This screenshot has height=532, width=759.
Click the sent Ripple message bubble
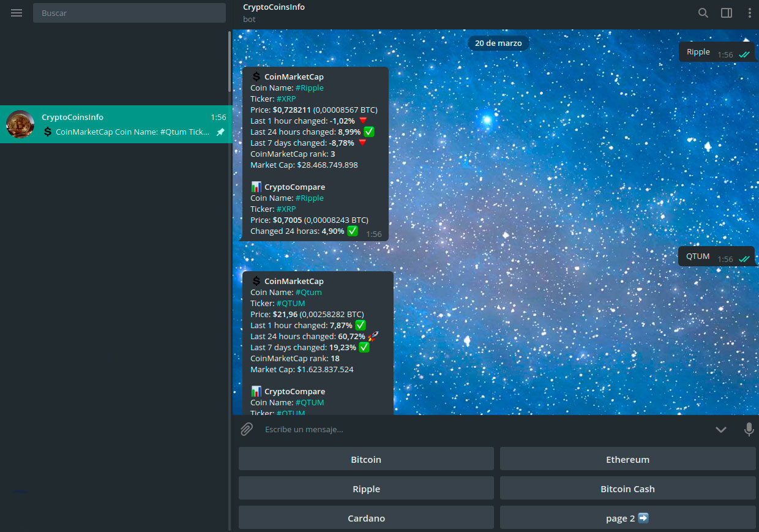point(716,52)
